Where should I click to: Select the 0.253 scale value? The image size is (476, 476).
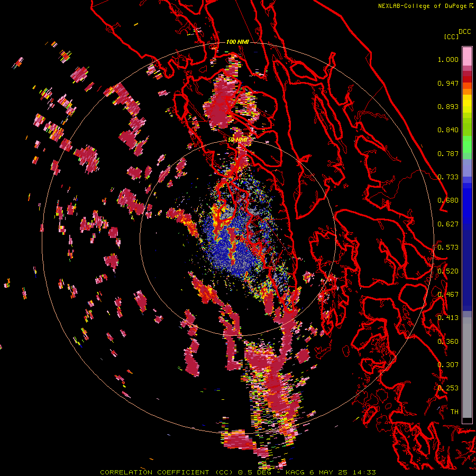pos(448,388)
